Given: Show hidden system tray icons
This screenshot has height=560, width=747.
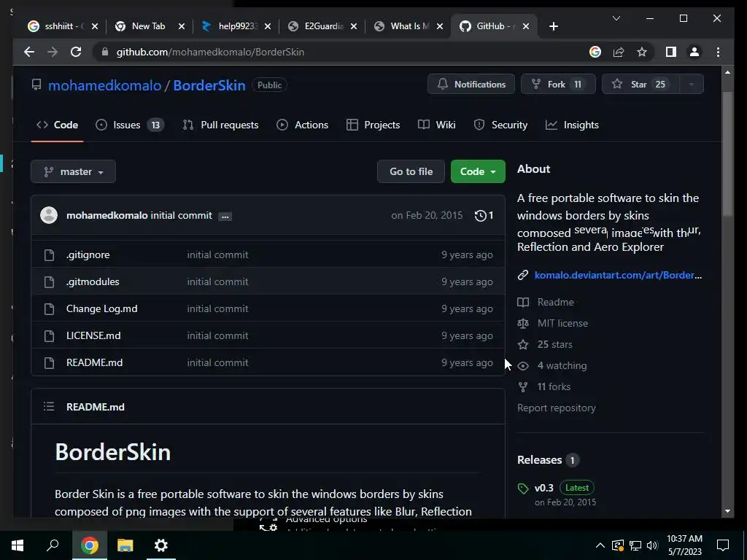Looking at the screenshot, I should coord(600,545).
